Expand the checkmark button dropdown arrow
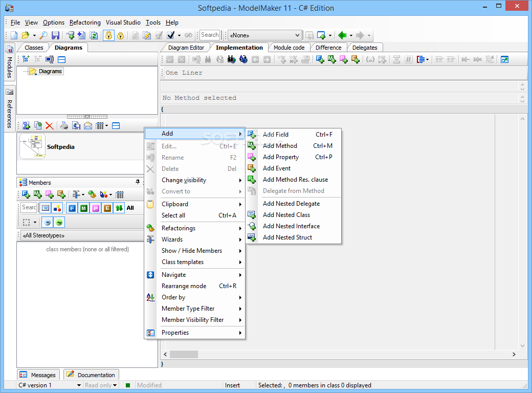The height and width of the screenshot is (393, 532). pos(179,35)
